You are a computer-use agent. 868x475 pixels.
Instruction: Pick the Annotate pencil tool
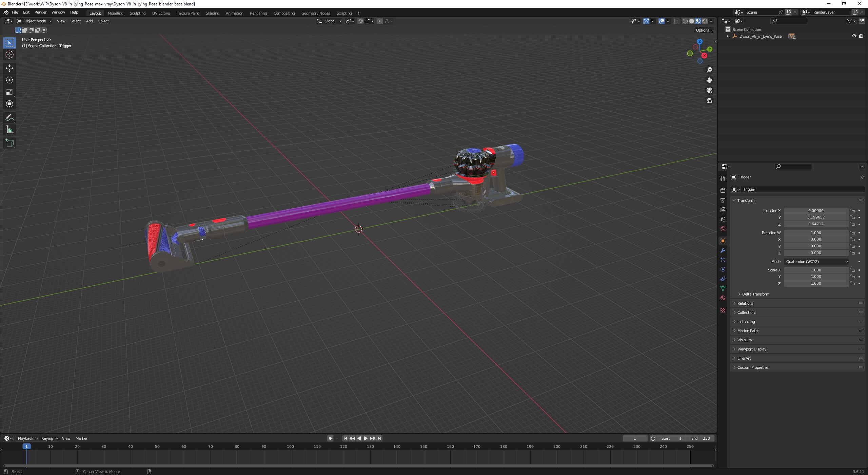(9, 118)
